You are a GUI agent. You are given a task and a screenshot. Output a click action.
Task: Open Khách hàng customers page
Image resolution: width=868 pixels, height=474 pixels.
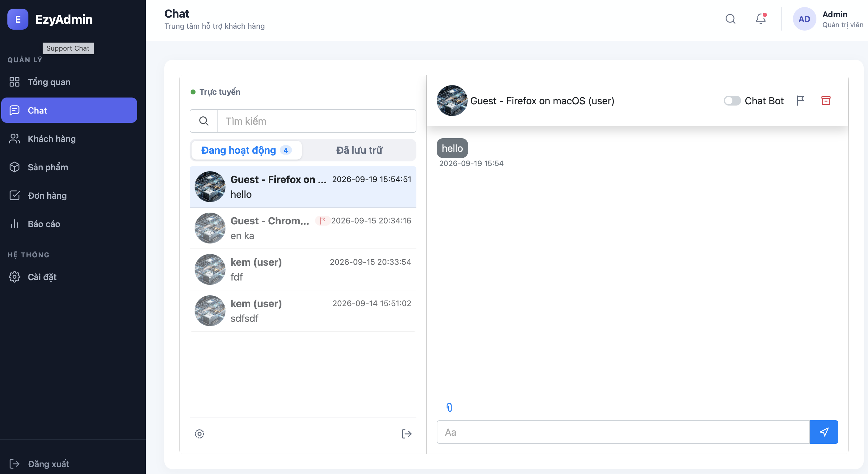70,139
